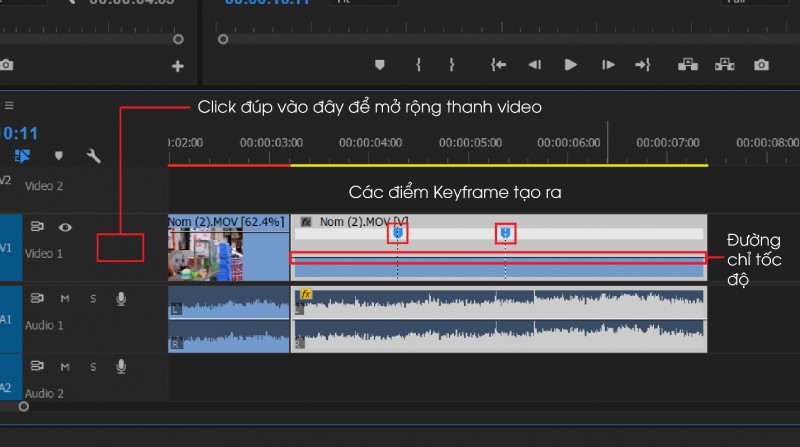The image size is (800, 447).
Task: Click Mark Out bracket button
Action: coord(452,65)
